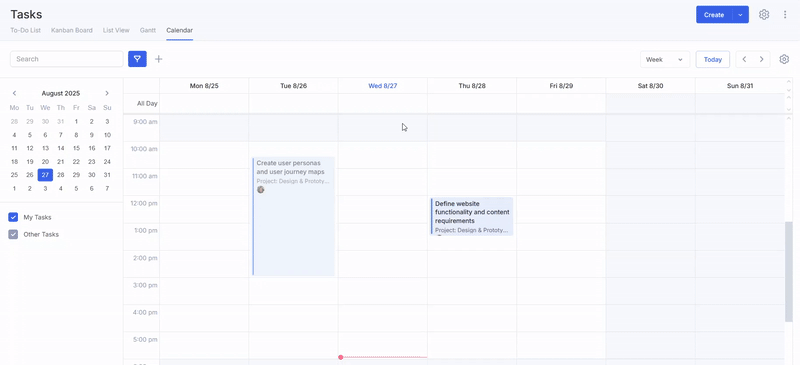Open calendar settings gear below header
Viewport: 800px width, 365px height.
pos(784,59)
